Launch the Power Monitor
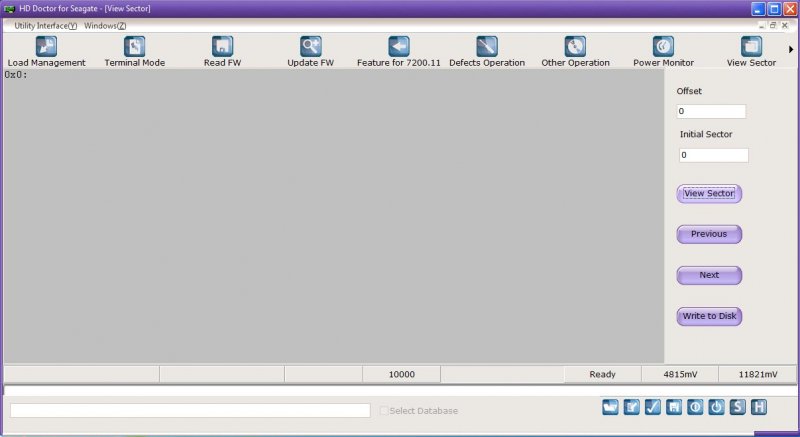 click(x=663, y=52)
